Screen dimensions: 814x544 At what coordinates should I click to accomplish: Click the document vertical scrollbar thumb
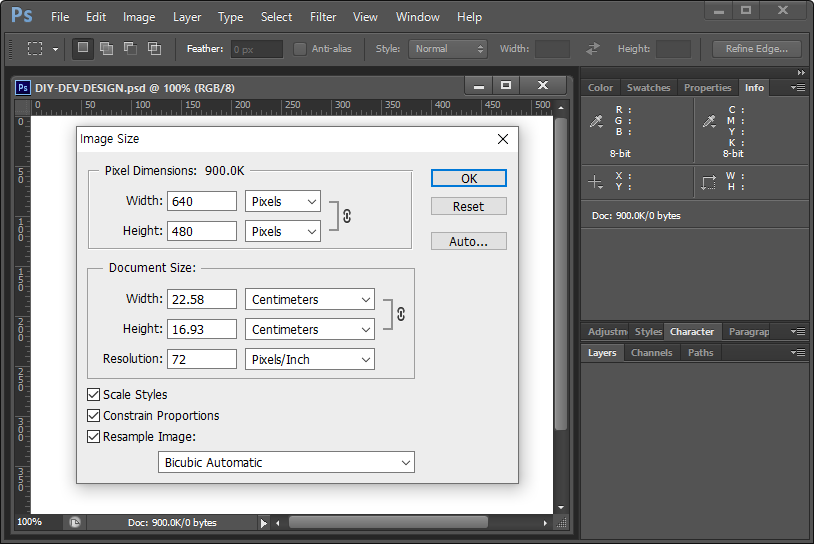coord(561,274)
